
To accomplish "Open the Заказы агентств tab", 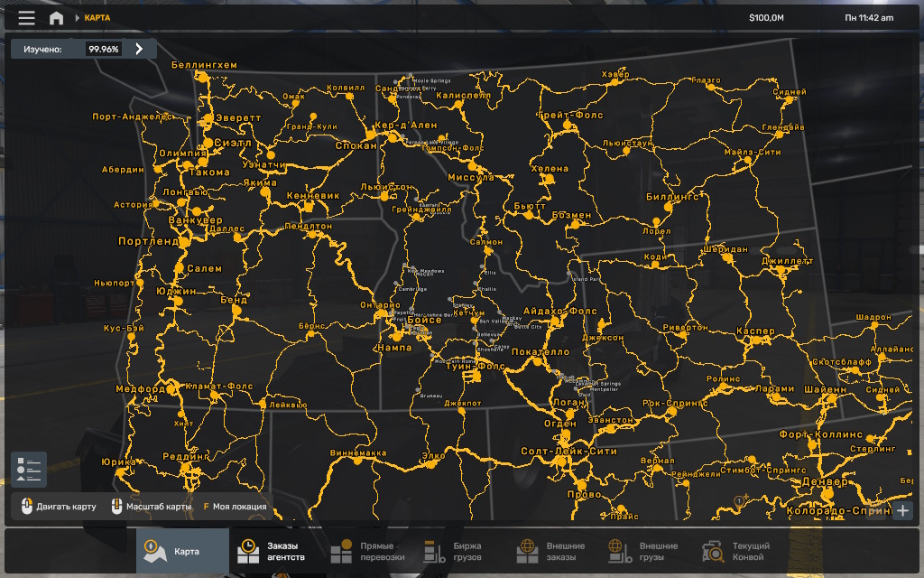I will click(273, 552).
